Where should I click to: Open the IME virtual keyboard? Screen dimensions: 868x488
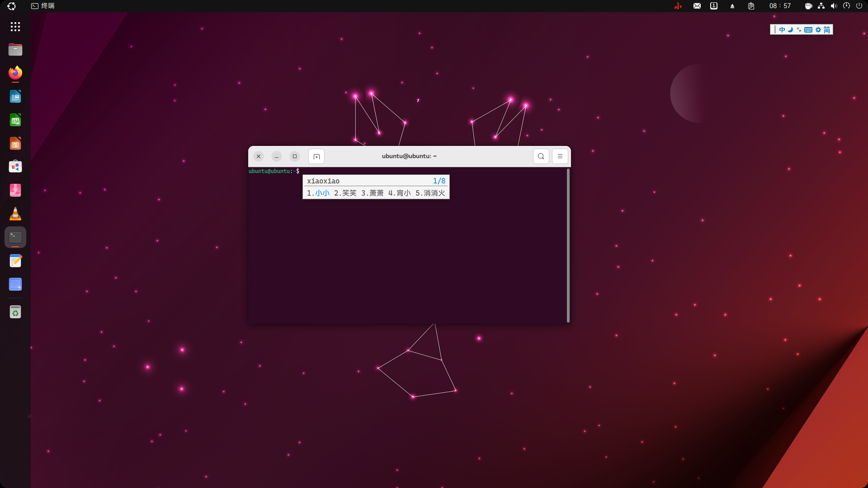coord(808,30)
